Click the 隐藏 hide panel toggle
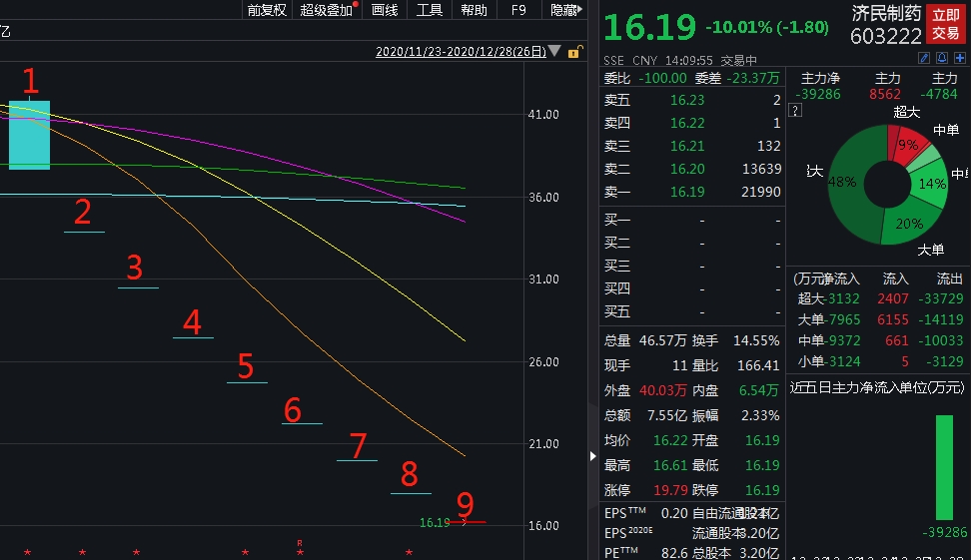 point(566,10)
